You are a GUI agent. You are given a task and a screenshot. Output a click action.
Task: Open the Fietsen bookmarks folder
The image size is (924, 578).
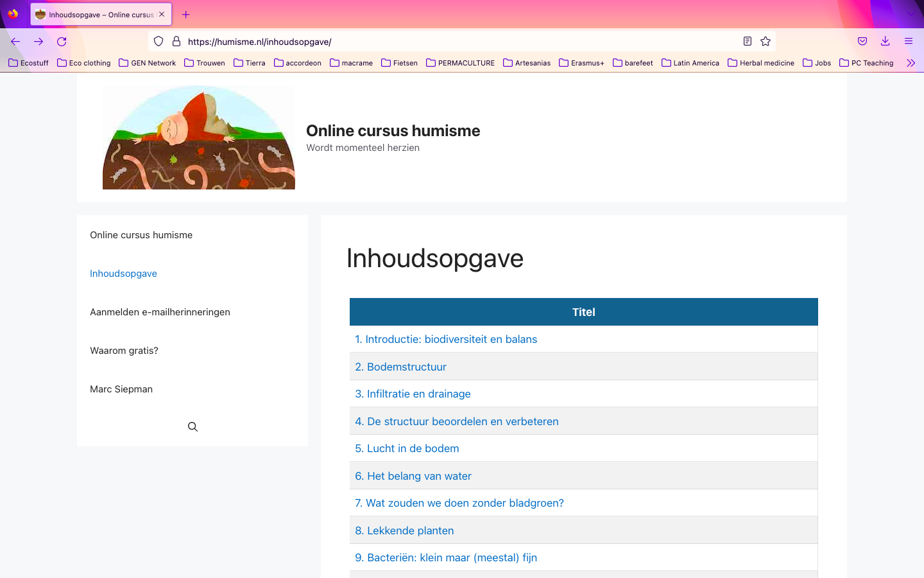click(400, 63)
